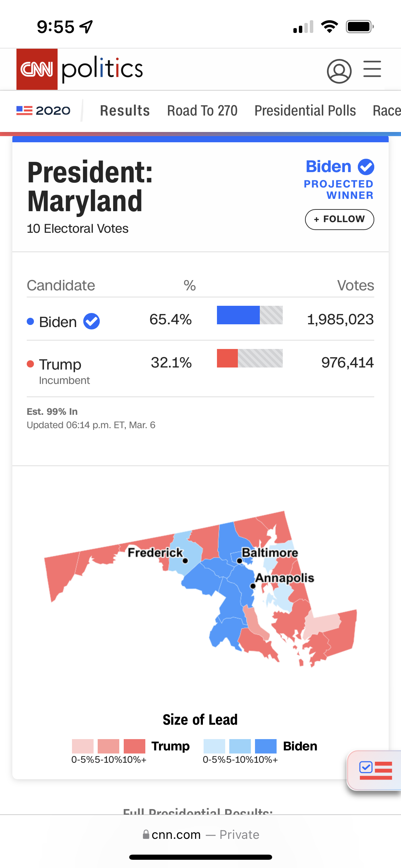The image size is (401, 868).
Task: Tap the CNN logo
Action: [37, 69]
